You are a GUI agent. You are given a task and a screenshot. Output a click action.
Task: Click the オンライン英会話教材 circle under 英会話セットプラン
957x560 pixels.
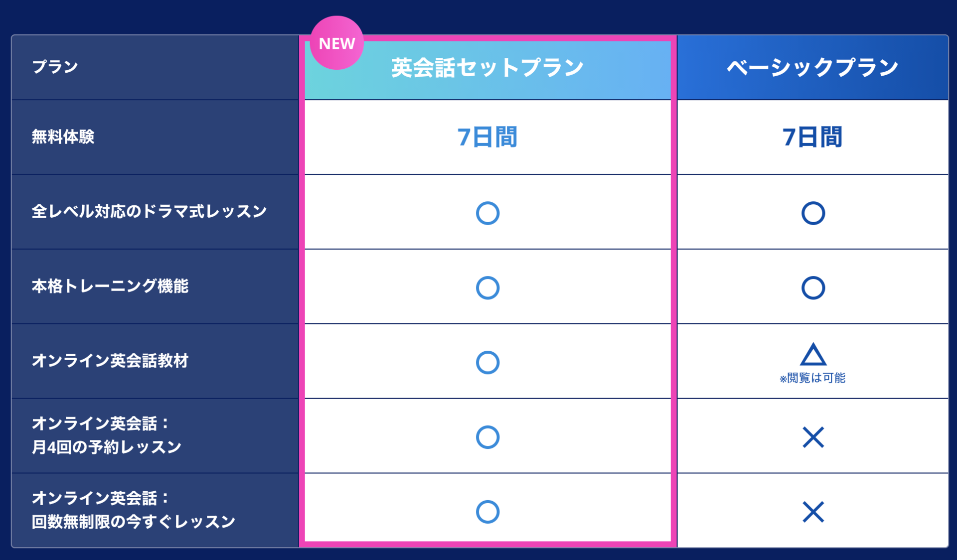[487, 363]
